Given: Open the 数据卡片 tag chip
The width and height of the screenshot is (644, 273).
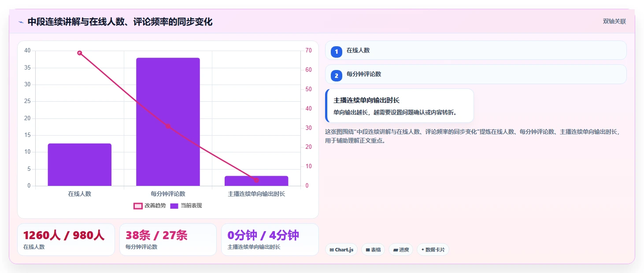Looking at the screenshot, I should pyautogui.click(x=433, y=250).
